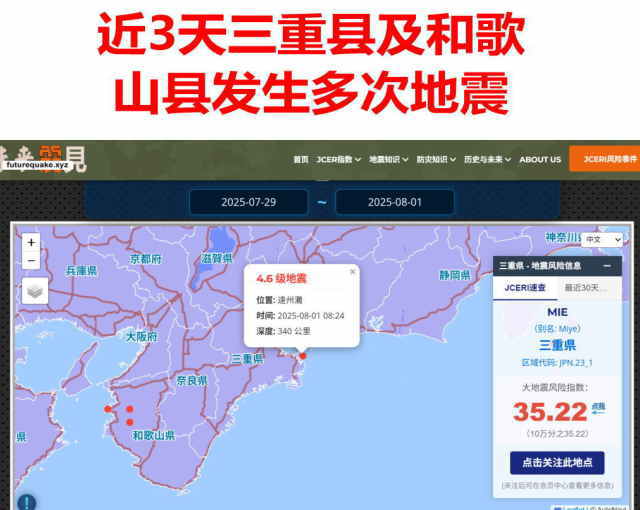Open the JCERI风险事件 orange button
Viewport: 640px width, 510px height.
tap(606, 159)
